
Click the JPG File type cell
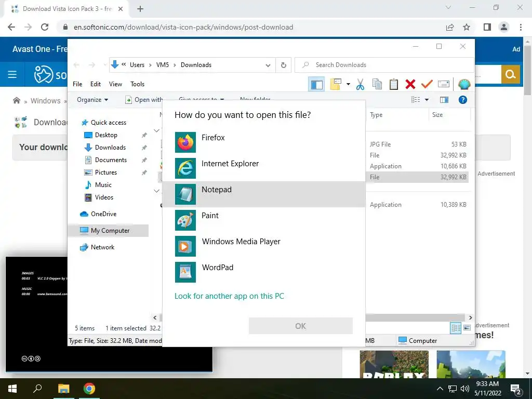click(380, 144)
